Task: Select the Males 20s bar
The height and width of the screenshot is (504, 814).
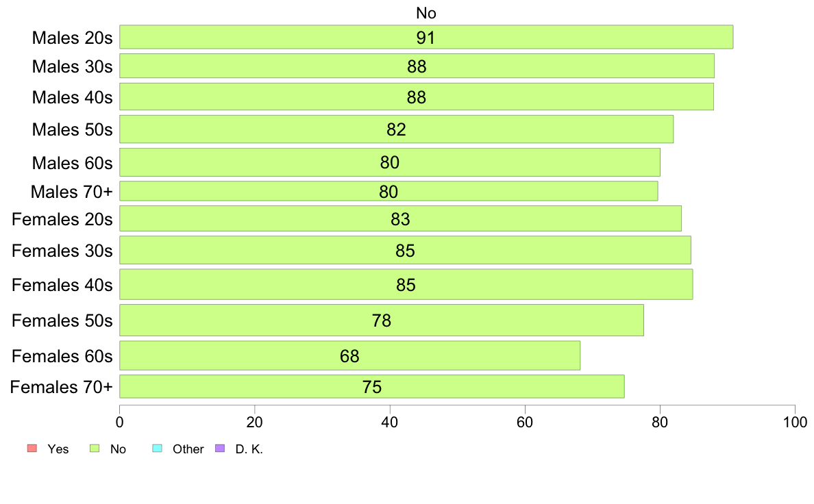Action: click(x=426, y=37)
